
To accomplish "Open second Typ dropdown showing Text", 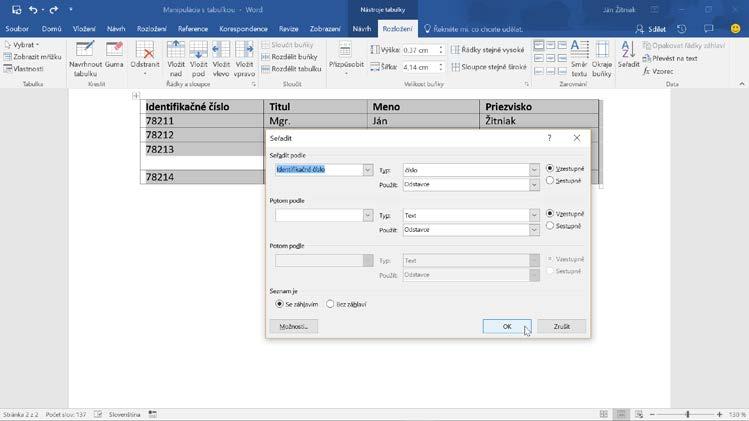I will pyautogui.click(x=534, y=215).
